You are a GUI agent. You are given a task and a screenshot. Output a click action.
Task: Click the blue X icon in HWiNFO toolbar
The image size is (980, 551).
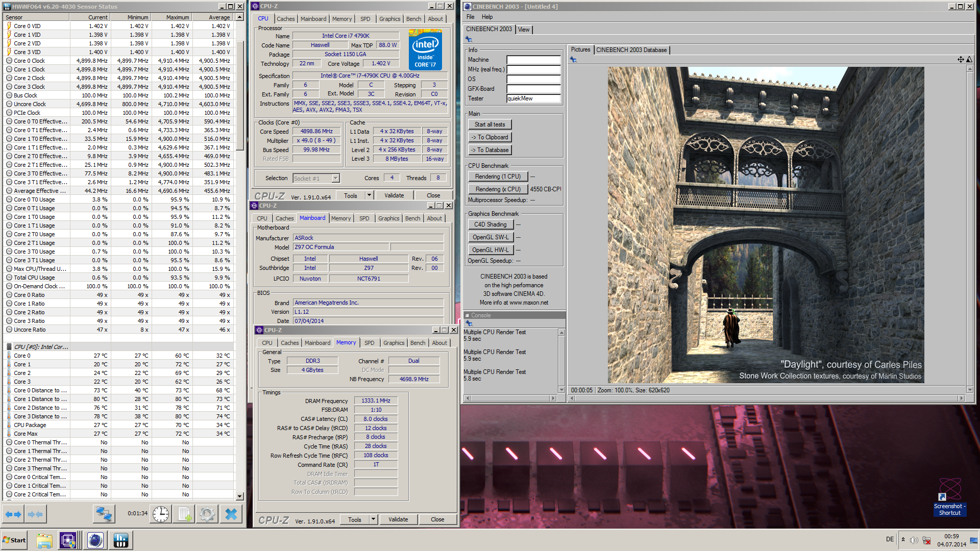click(x=231, y=514)
